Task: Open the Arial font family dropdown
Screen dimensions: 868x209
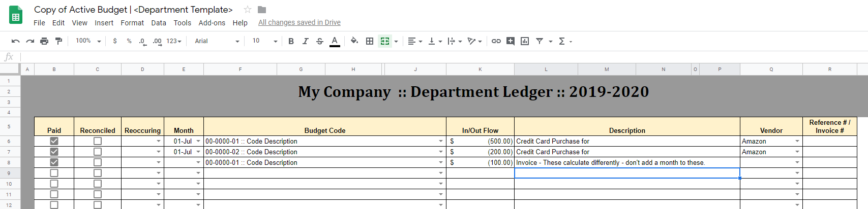Action: tap(217, 41)
